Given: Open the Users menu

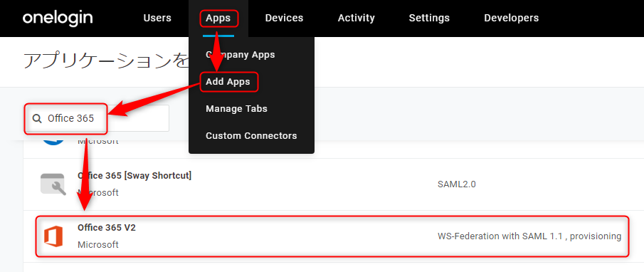Looking at the screenshot, I should tap(157, 18).
